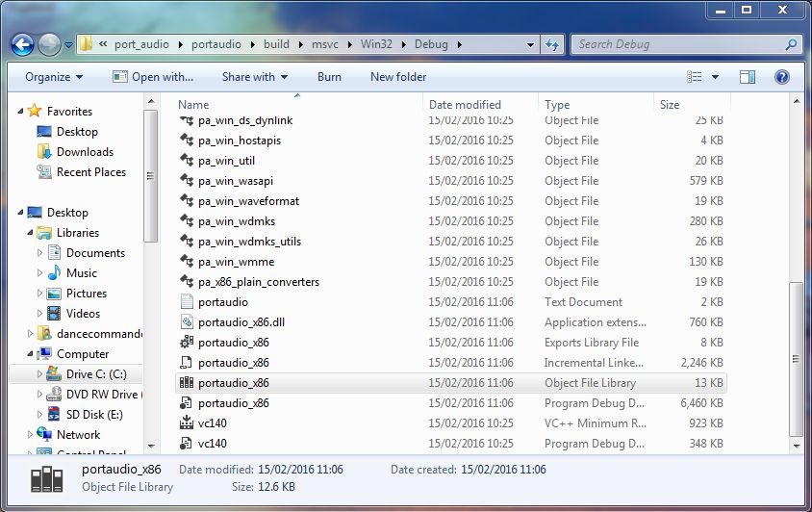
Task: Click details pane portaudio_x86 library thumbnail
Action: [47, 479]
